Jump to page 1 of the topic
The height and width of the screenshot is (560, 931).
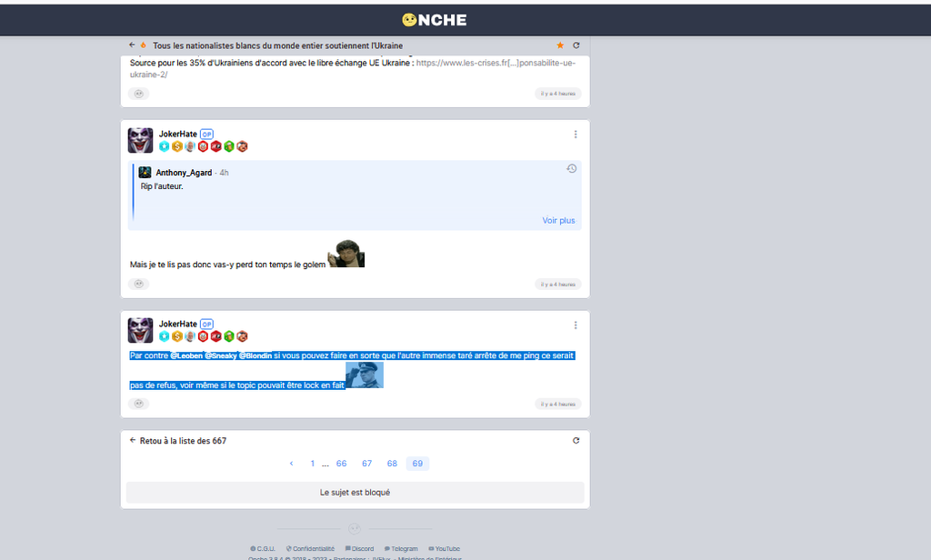313,464
